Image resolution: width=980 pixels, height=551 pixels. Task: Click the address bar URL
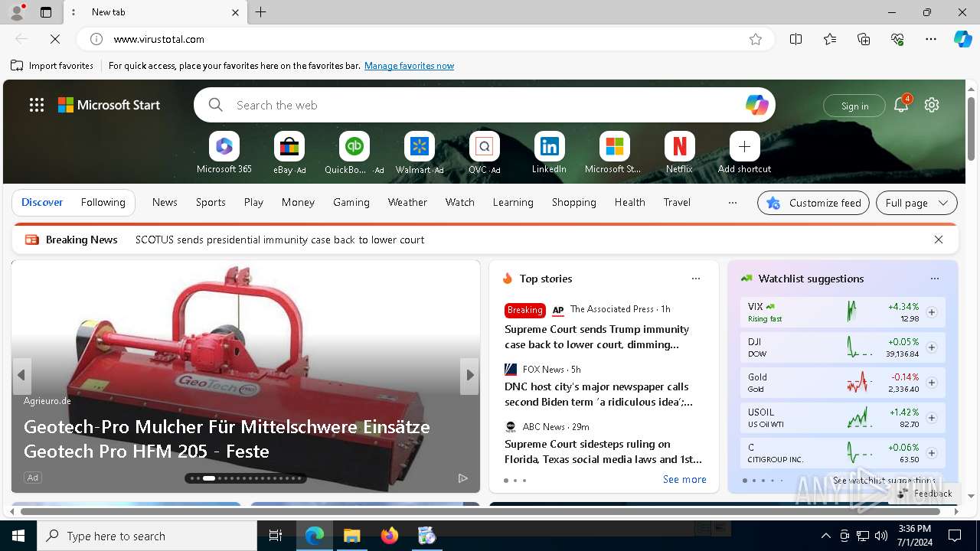(158, 39)
